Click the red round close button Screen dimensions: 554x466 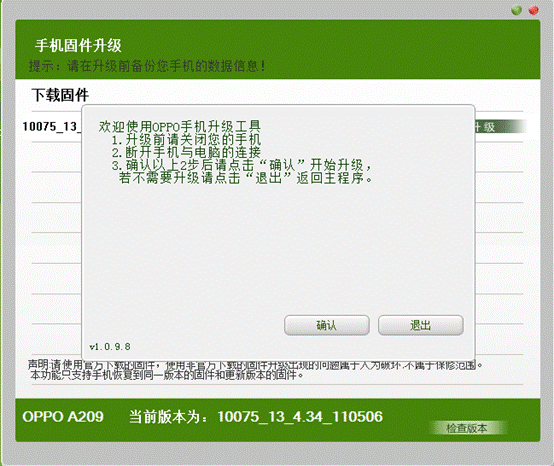click(534, 10)
